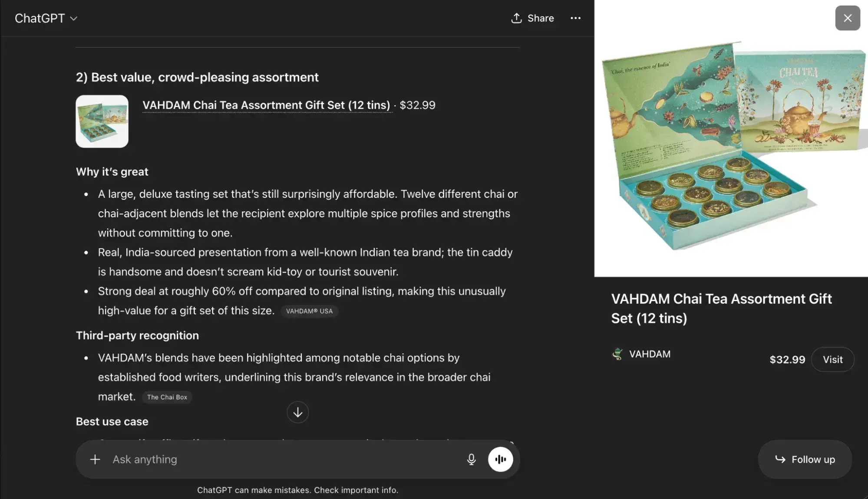Screen dimensions: 868x499
Task: Start dictation with the microphone icon
Action: (470, 459)
